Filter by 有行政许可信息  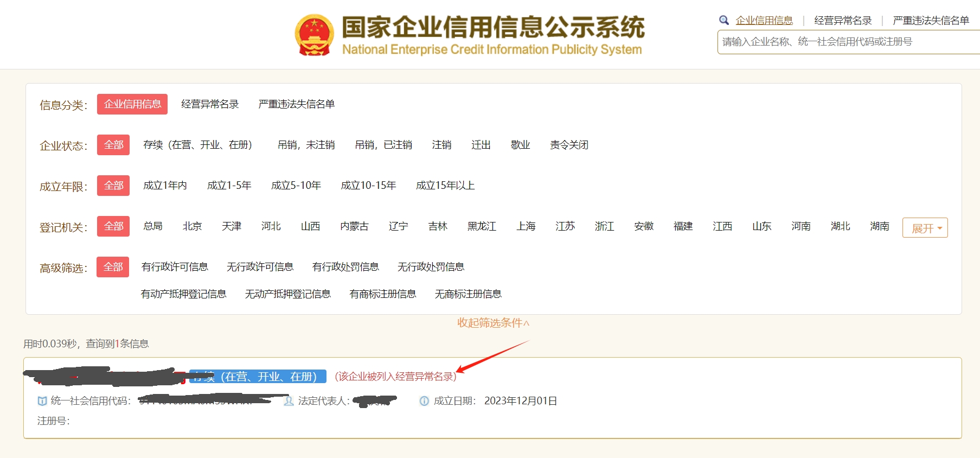[175, 267]
